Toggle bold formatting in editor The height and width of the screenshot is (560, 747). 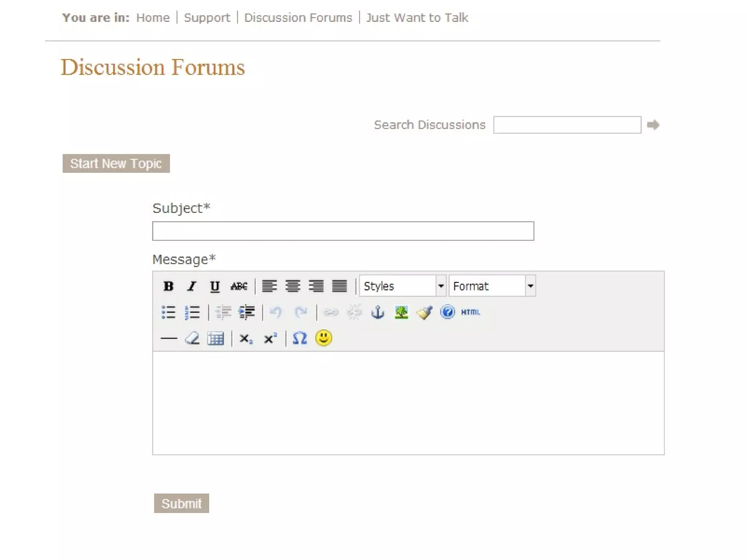(168, 286)
